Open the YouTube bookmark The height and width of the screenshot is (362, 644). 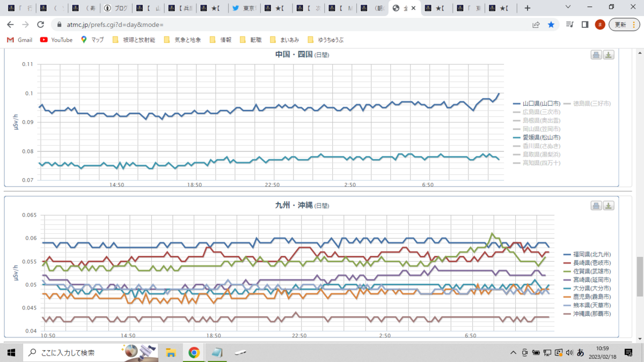point(56,40)
